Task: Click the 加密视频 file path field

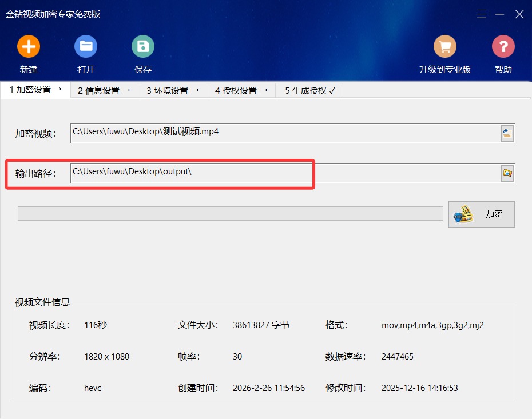Action: click(285, 133)
